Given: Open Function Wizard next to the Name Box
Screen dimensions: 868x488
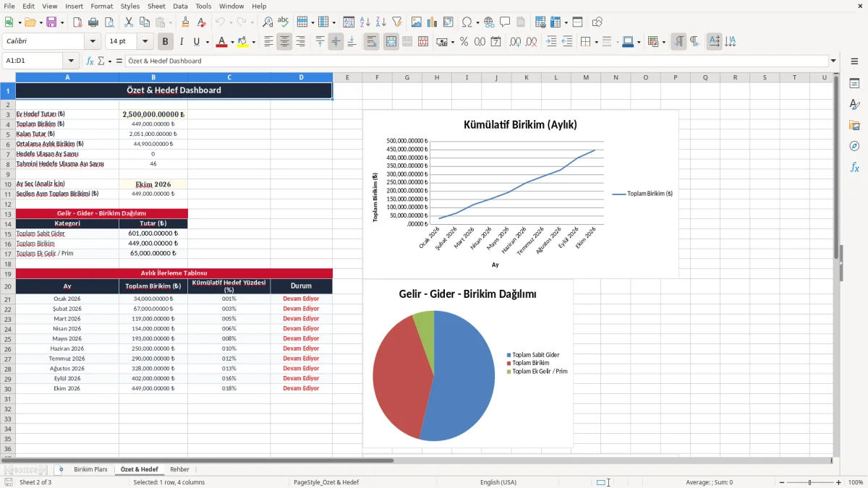Looking at the screenshot, I should point(90,61).
